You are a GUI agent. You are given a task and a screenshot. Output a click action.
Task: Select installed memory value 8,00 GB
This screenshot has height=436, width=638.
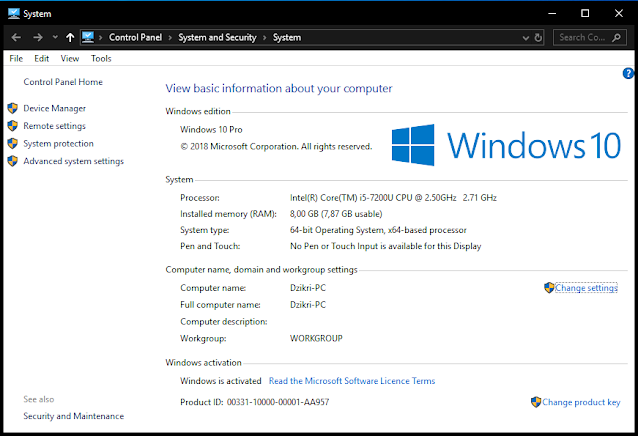(x=336, y=214)
